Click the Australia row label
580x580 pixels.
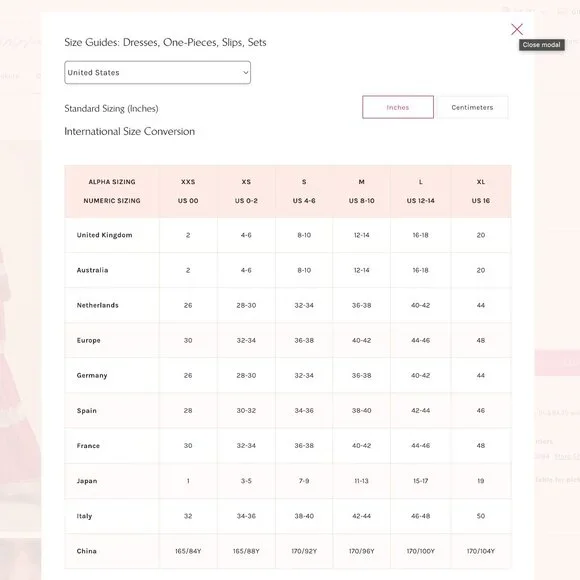click(x=92, y=270)
